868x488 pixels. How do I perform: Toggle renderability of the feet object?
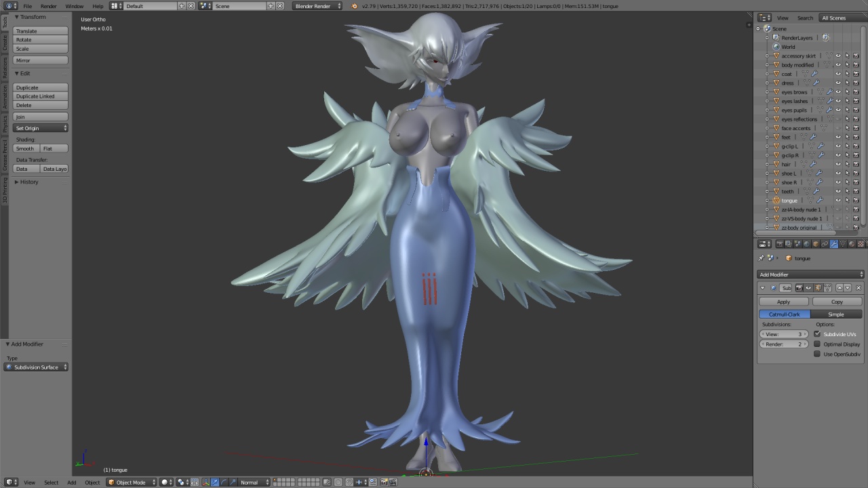[856, 137]
